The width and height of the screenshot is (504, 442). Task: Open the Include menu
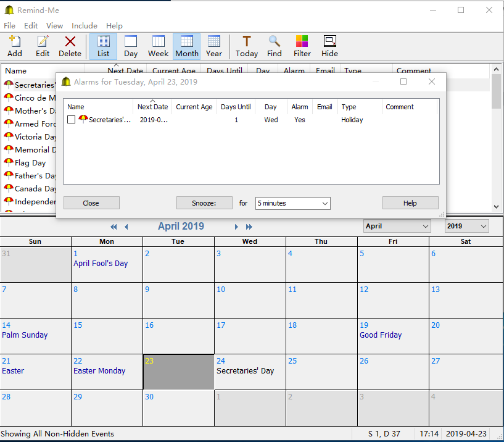(x=85, y=26)
